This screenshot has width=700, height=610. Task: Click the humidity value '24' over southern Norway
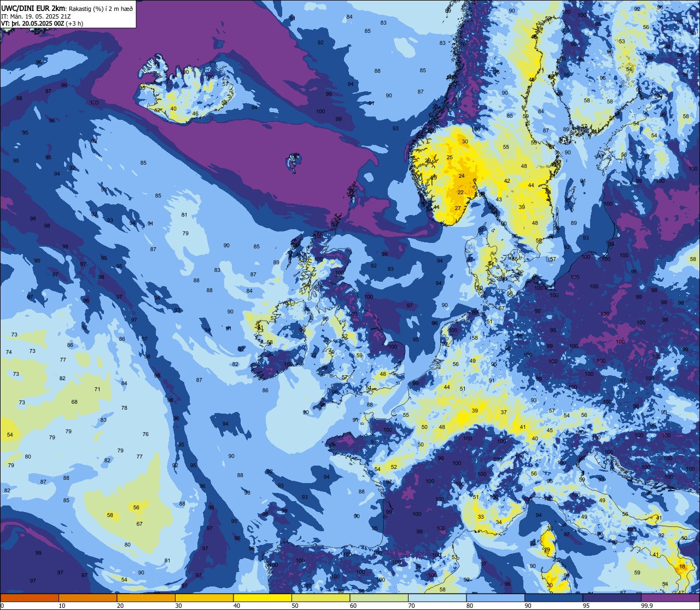point(462,176)
